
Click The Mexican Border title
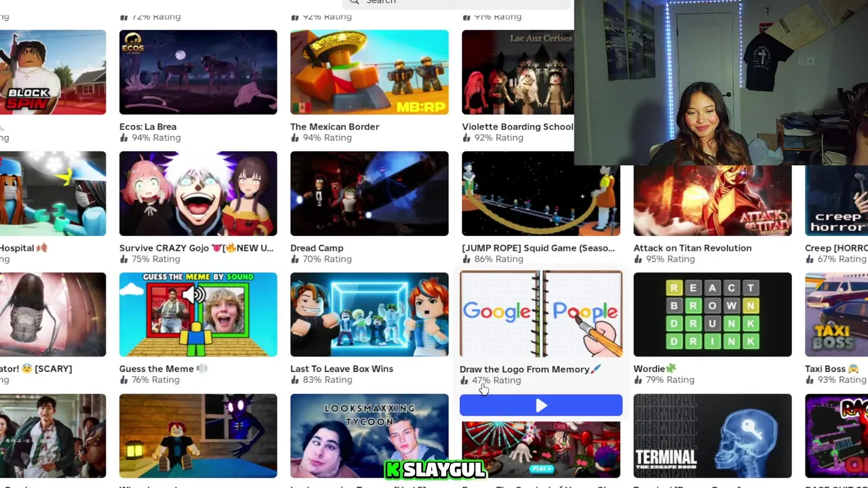[334, 127]
